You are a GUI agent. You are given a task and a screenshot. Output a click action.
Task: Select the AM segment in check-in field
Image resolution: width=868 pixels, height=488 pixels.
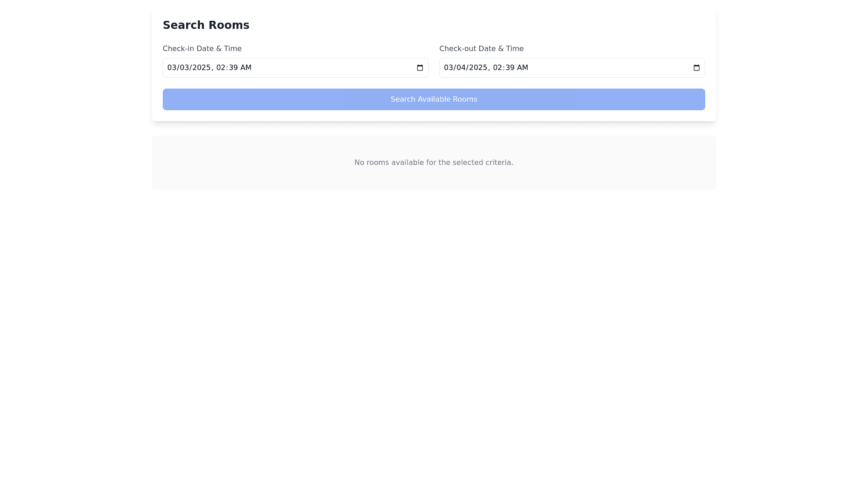pos(246,68)
